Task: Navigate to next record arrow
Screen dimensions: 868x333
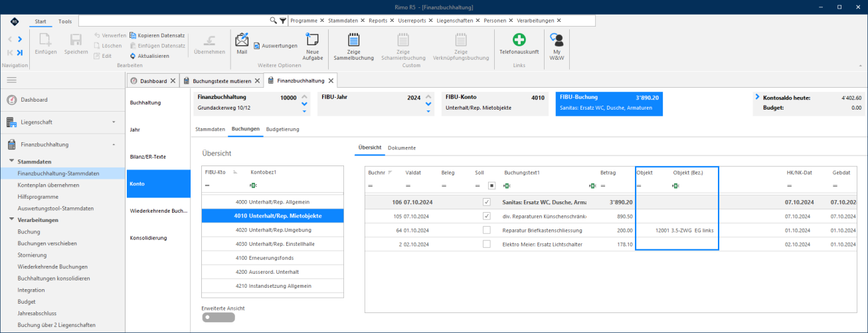Action: (20, 39)
